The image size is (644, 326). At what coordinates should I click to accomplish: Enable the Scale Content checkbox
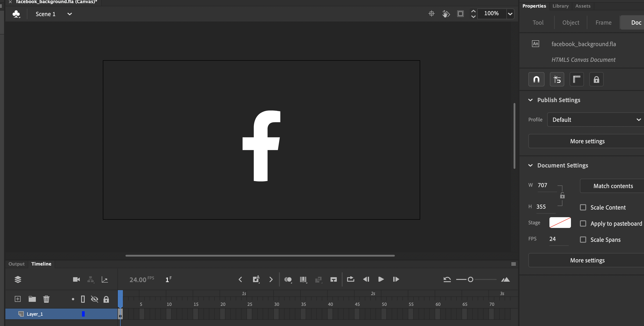point(583,207)
